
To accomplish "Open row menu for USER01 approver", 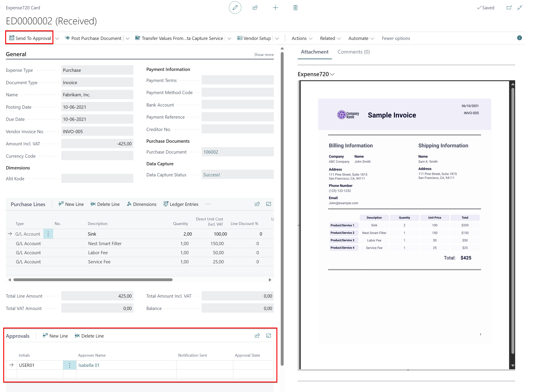I will click(70, 365).
